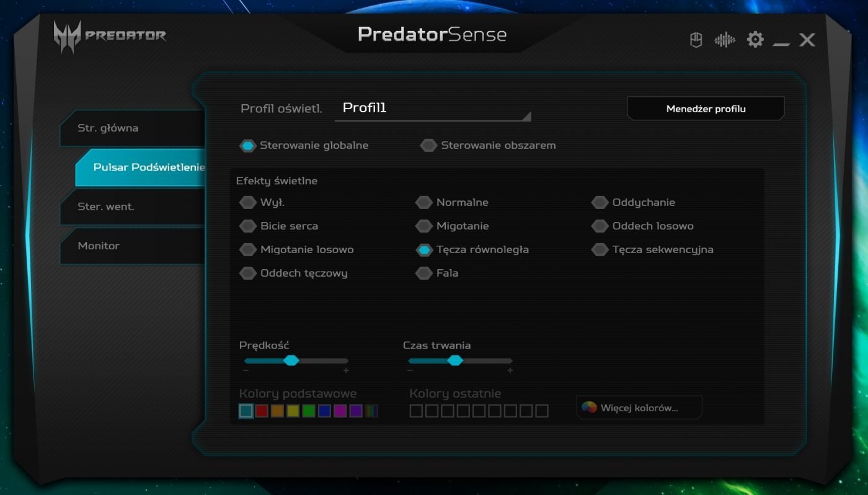Open the sound waveform icon
Image resolution: width=868 pixels, height=495 pixels.
[724, 40]
